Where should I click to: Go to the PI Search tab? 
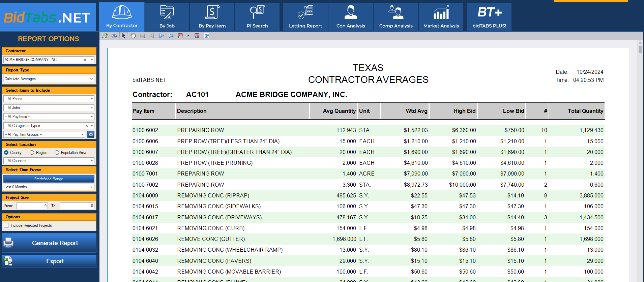pos(257,17)
